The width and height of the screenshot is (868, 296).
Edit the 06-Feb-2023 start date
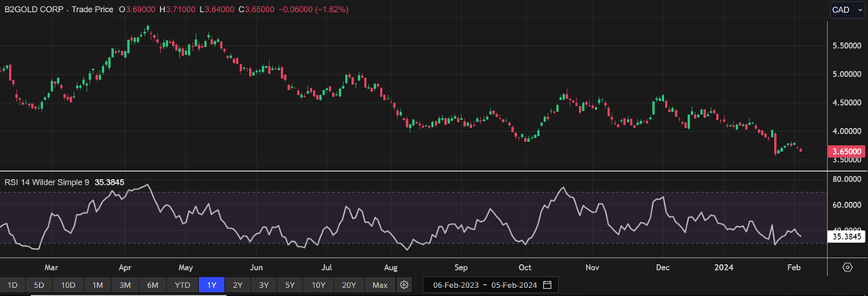click(455, 285)
